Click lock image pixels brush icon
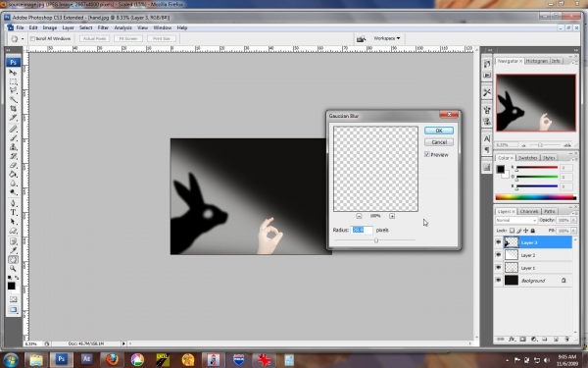This screenshot has width=588, height=368. [x=519, y=231]
